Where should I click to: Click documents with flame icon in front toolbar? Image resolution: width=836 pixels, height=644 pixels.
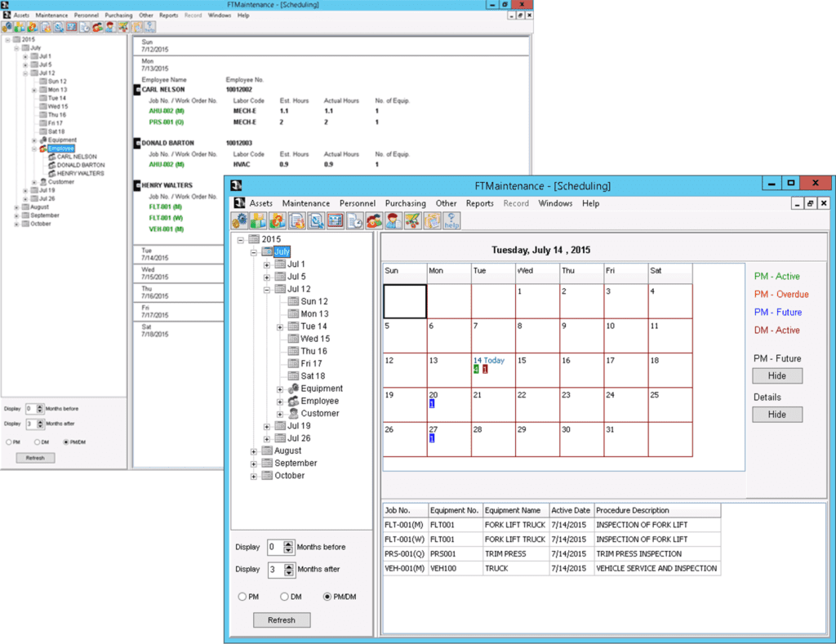pyautogui.click(x=297, y=220)
